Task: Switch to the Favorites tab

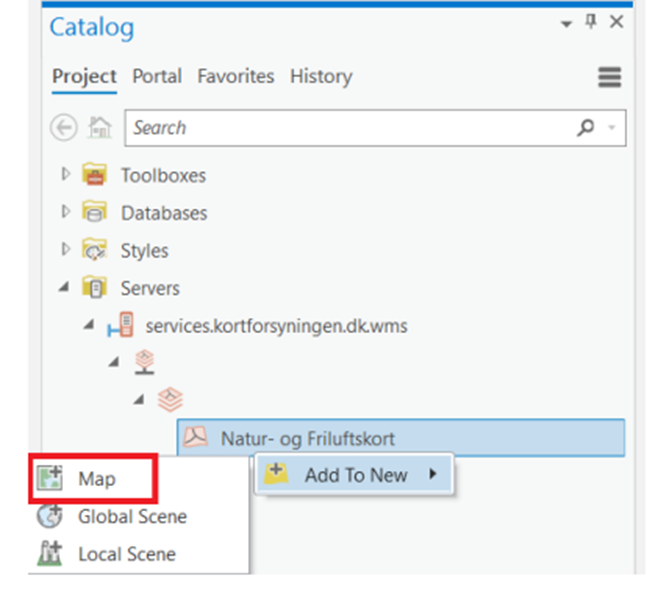Action: pos(236,76)
